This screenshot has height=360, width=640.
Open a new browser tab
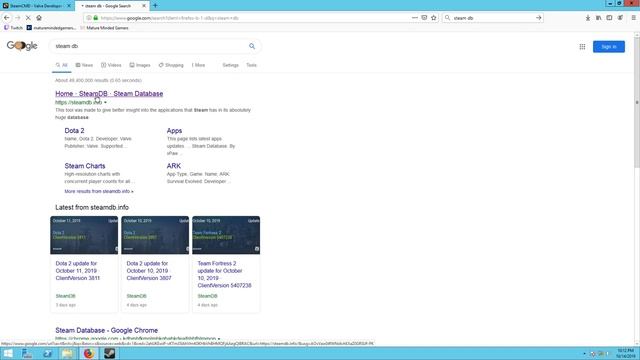click(x=155, y=6)
